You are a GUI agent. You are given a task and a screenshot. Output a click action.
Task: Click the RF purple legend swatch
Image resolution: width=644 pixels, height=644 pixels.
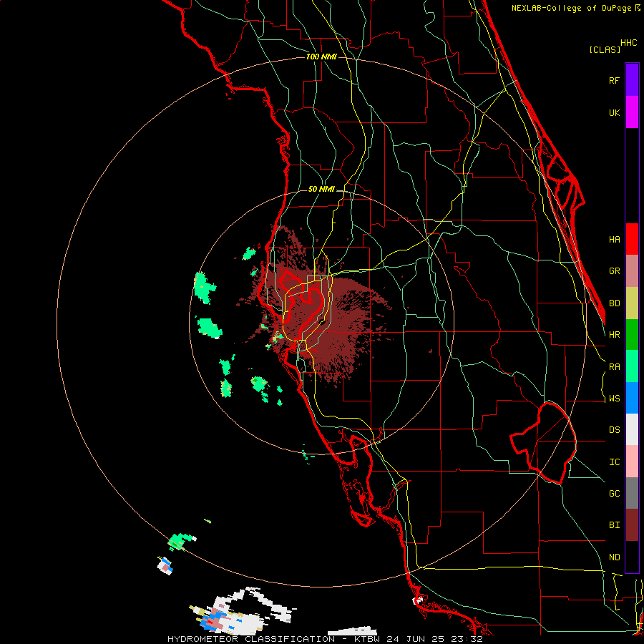(x=632, y=80)
